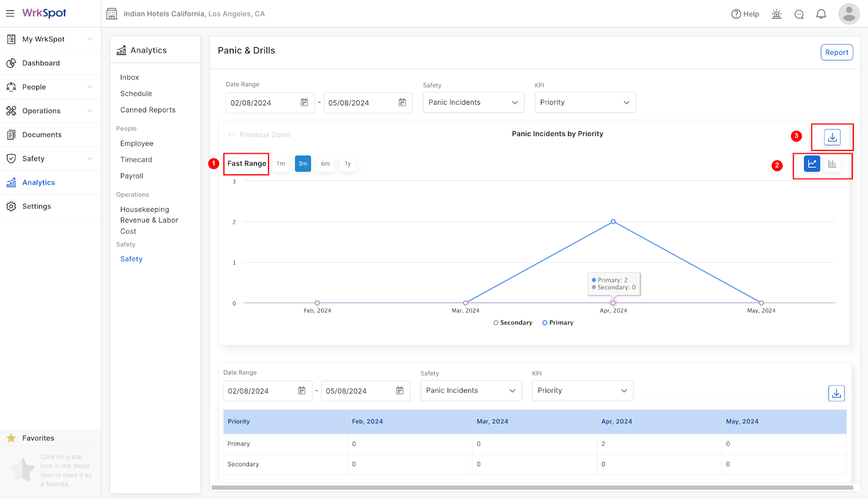Click the horizontal scrollbar at bottom

pyautogui.click(x=532, y=488)
